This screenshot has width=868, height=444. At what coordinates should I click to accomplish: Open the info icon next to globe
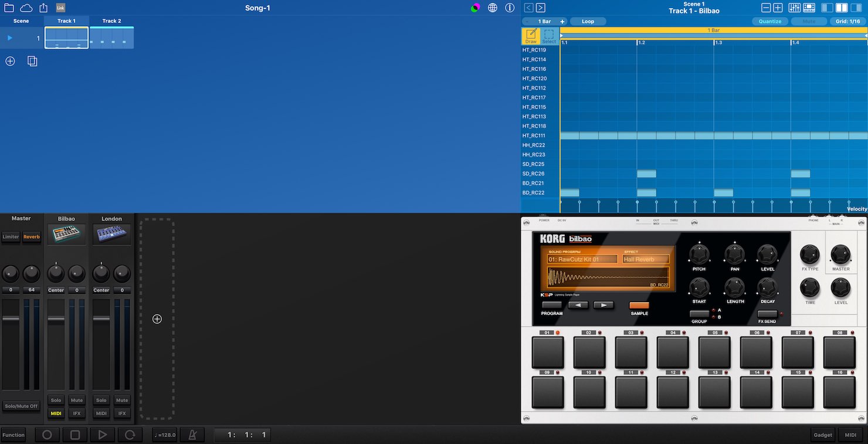tap(510, 8)
